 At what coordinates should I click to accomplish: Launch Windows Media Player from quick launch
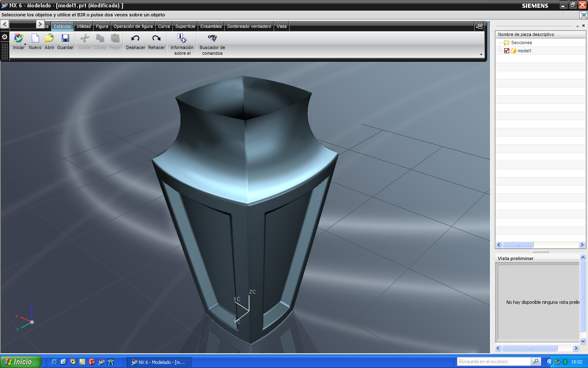click(73, 362)
